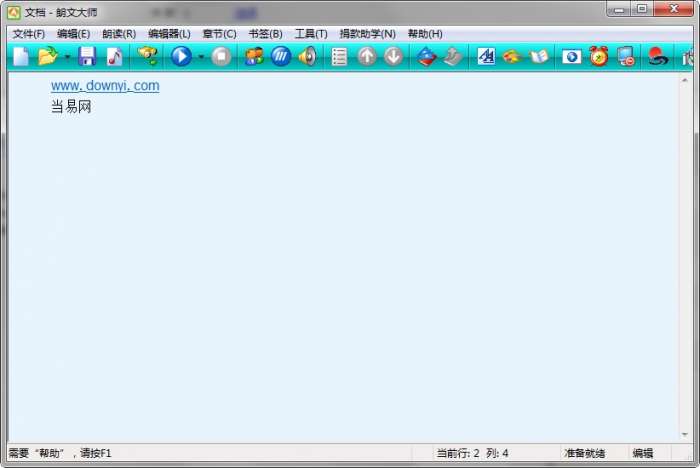Click scrollbar up arrow in editor
The width and height of the screenshot is (700, 468).
(684, 80)
